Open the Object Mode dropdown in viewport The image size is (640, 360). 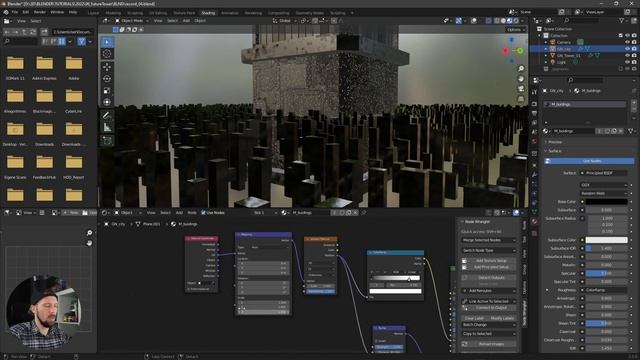coord(132,20)
